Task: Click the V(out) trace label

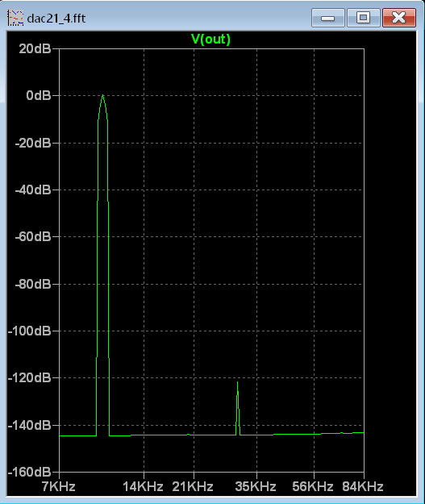Action: (x=210, y=40)
